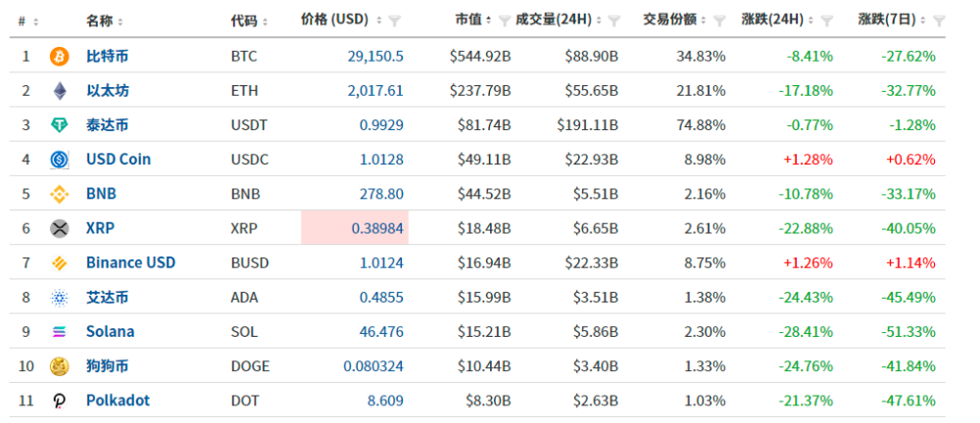Open filter for 涨跌(7日) column
Image resolution: width=980 pixels, height=423 pixels.
click(939, 21)
